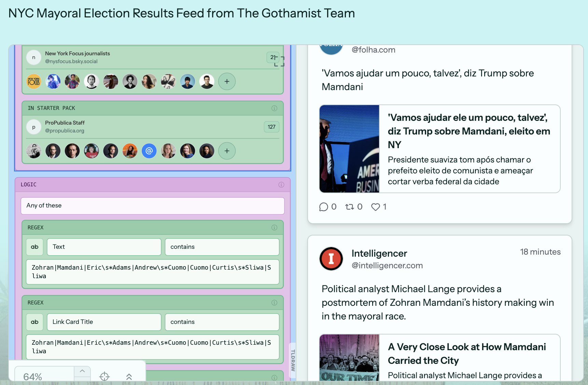
Task: Open the 'Text' field selector dropdown
Action: point(104,247)
